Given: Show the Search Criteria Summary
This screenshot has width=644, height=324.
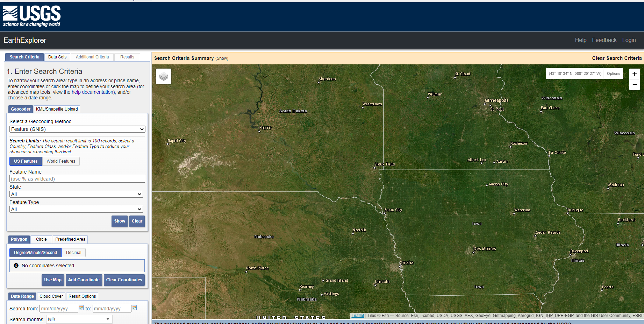Looking at the screenshot, I should [x=222, y=58].
